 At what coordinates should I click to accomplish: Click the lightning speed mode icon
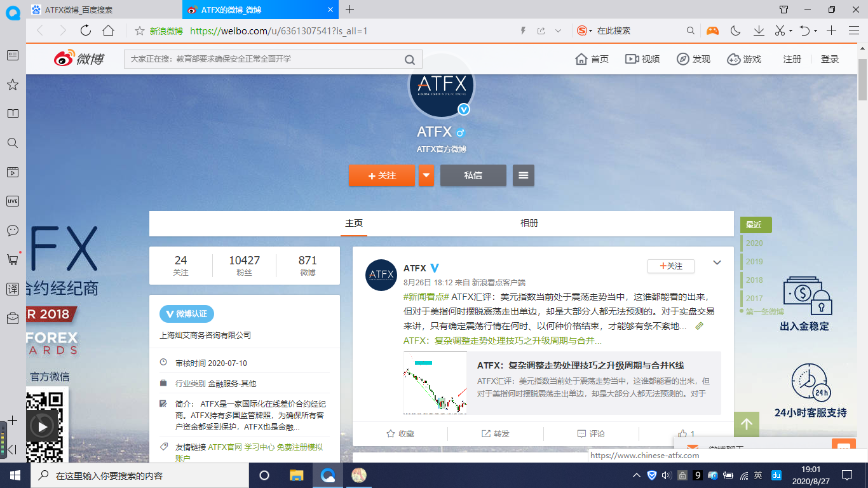[x=524, y=30]
